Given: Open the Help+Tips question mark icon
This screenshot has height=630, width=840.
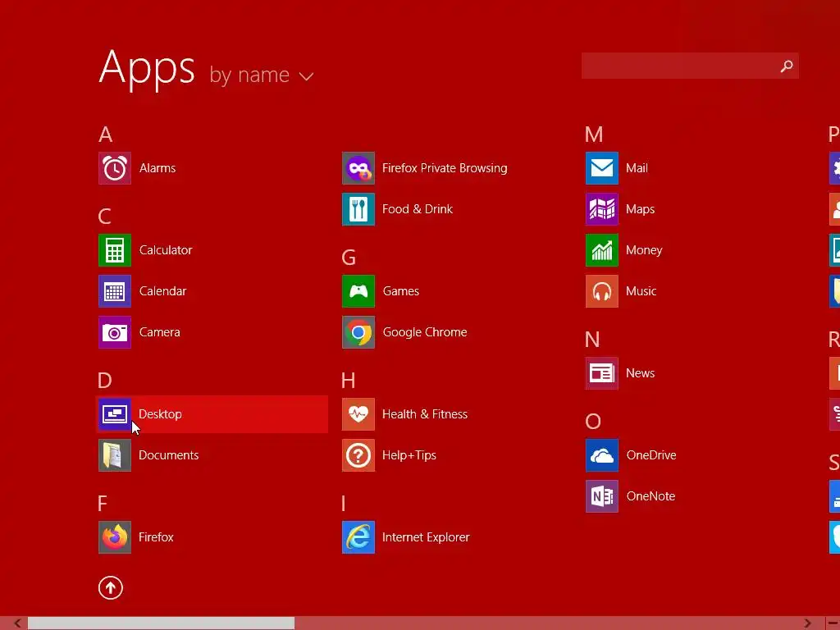Looking at the screenshot, I should [358, 455].
